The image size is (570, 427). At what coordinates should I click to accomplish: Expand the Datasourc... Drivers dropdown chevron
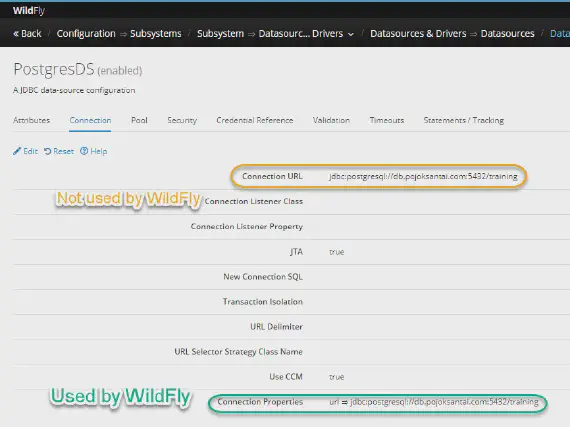pos(351,34)
